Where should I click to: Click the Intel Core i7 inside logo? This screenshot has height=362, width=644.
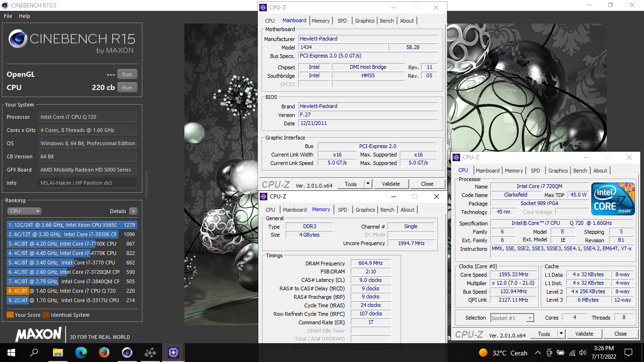point(612,199)
